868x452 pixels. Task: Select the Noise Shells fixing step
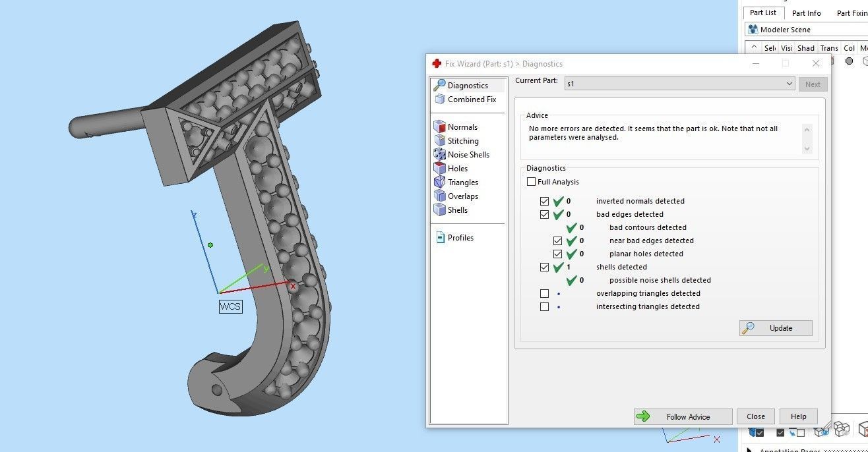(462, 154)
